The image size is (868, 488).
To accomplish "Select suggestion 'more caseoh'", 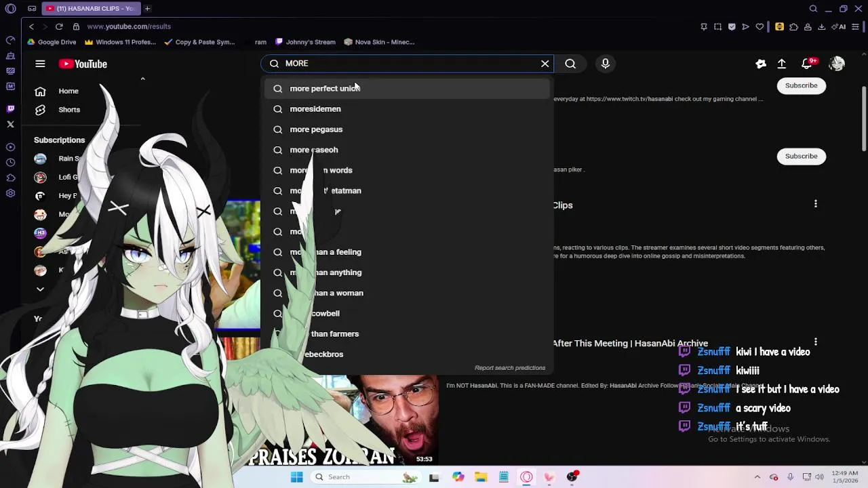I will [407, 150].
